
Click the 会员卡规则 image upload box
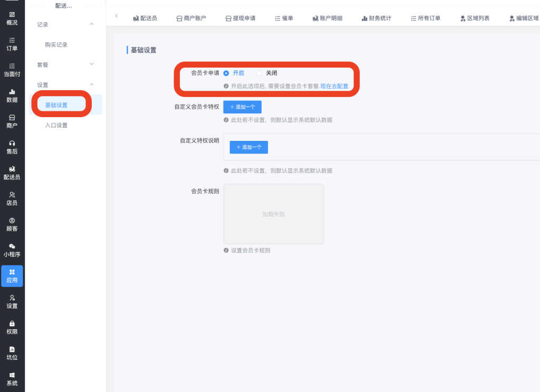(273, 214)
